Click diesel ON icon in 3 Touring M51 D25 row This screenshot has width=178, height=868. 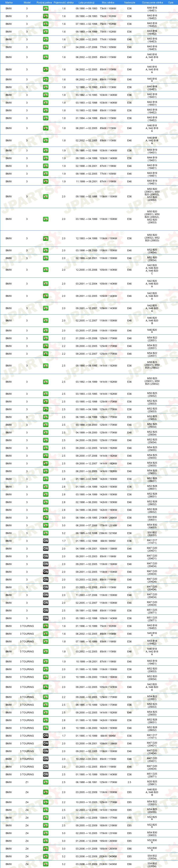coord(46,774)
